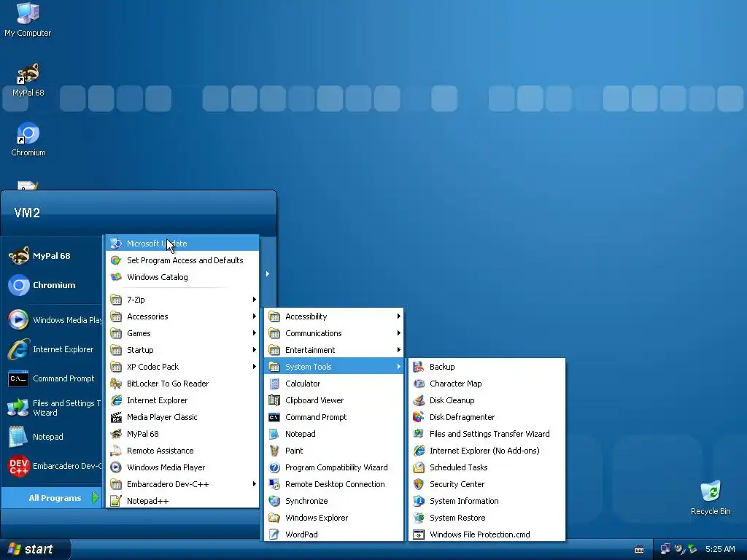Run Windows File Protection.cmd
This screenshot has height=560, width=747.
(487, 534)
